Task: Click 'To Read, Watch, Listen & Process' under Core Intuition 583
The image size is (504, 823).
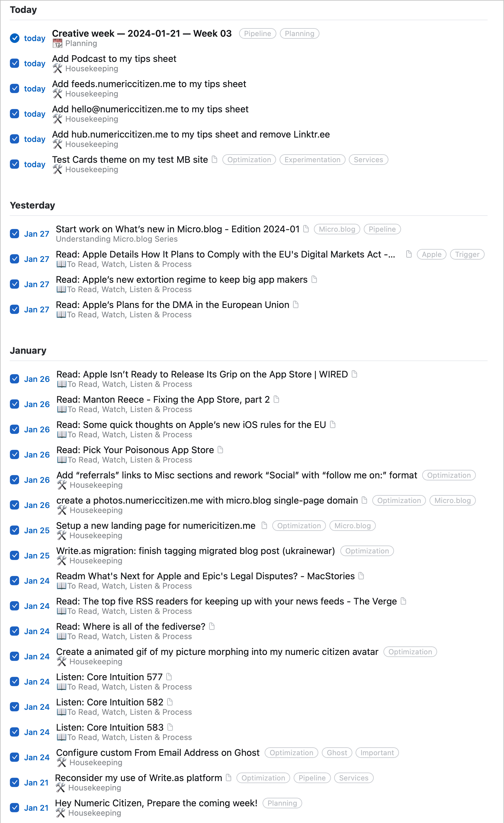Action: click(130, 737)
